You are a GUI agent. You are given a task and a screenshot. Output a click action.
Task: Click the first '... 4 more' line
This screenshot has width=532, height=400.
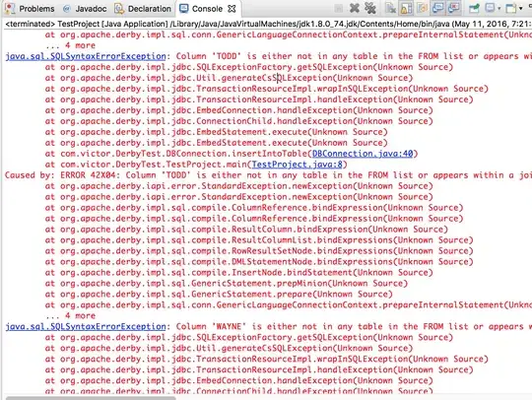[x=70, y=45]
